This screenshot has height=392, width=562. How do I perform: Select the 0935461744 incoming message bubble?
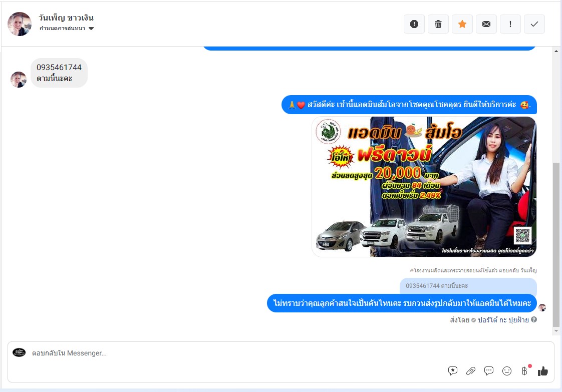coord(59,73)
